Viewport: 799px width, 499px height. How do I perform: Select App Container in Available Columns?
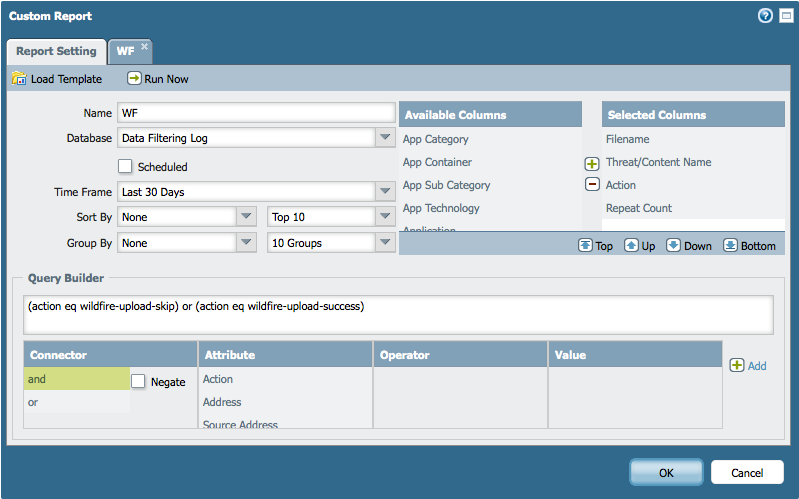(437, 162)
